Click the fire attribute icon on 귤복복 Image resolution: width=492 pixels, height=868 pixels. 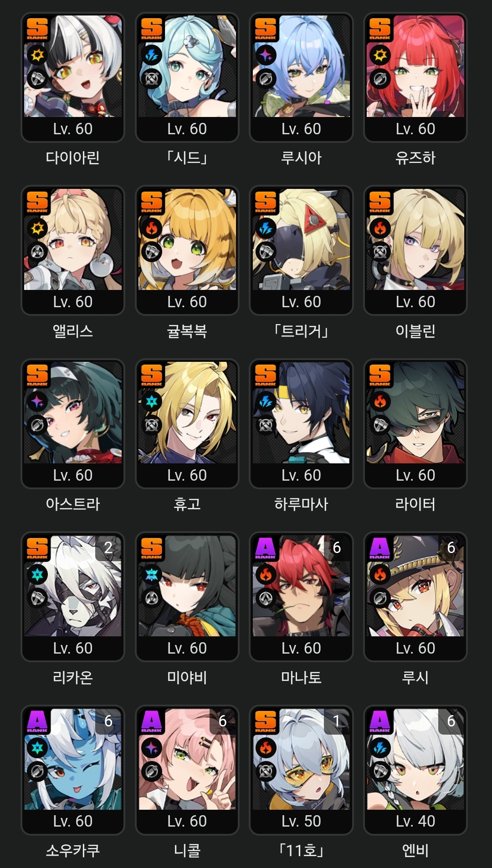(x=152, y=228)
